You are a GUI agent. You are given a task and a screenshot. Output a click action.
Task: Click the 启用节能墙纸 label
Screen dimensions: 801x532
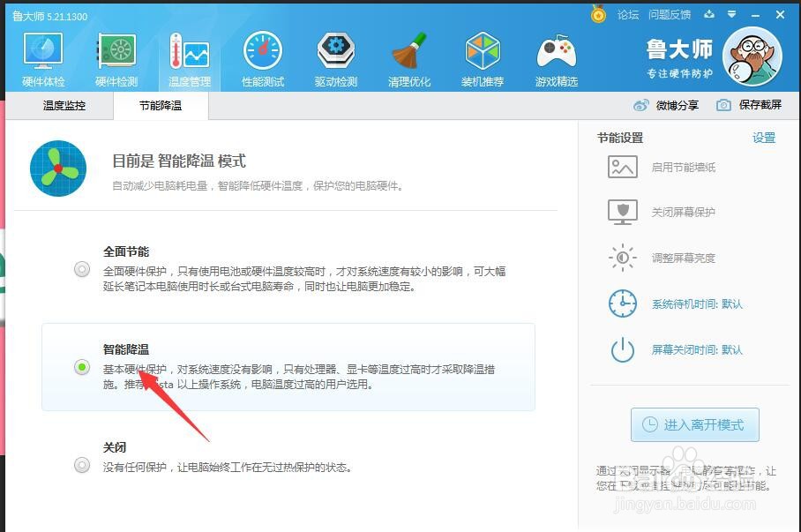(x=684, y=167)
